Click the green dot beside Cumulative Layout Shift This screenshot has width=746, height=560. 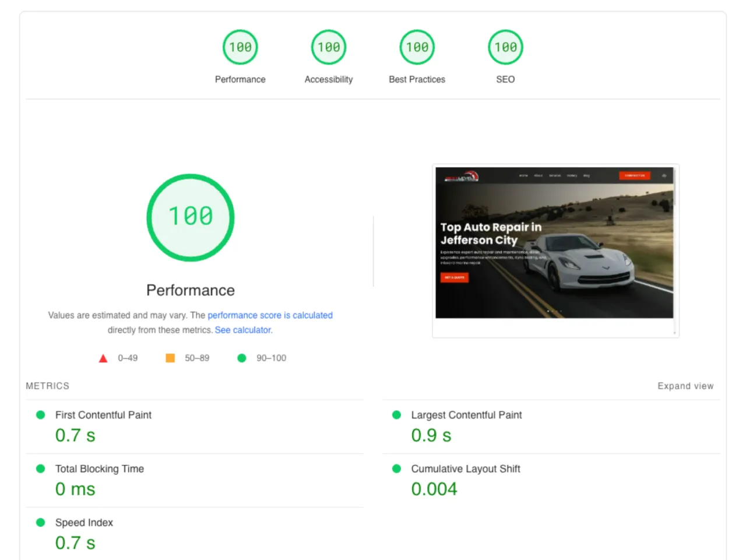[396, 468]
